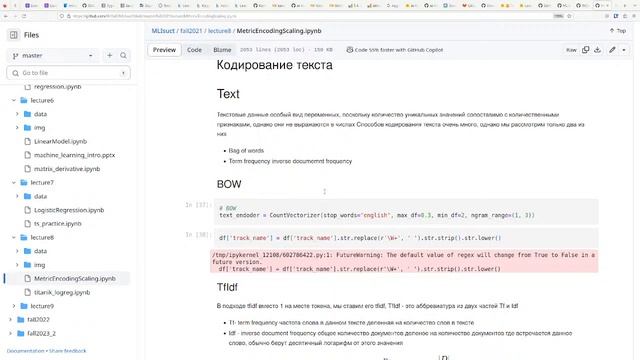Open file search magnifier icon
Viewport: 640px width, 360px height.
[123, 56]
